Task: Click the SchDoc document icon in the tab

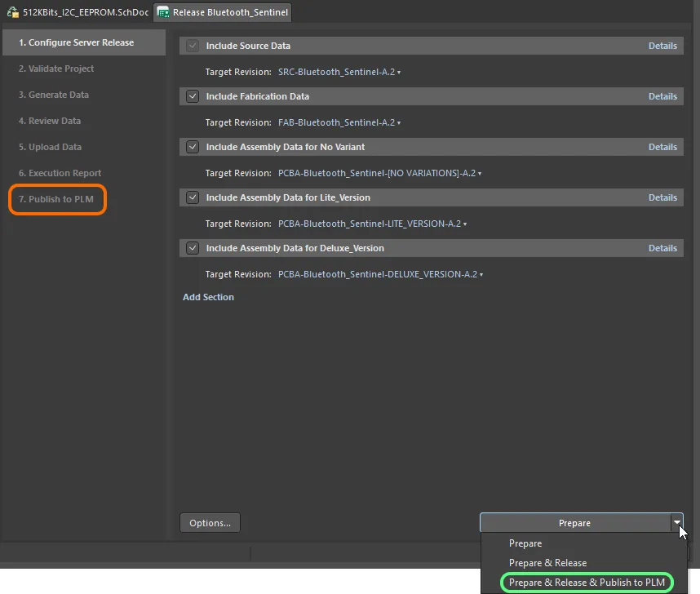Action: [x=13, y=12]
